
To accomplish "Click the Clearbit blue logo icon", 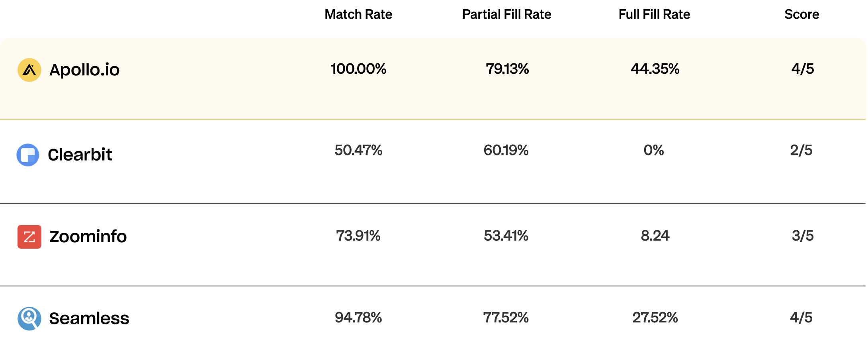I will coord(28,155).
